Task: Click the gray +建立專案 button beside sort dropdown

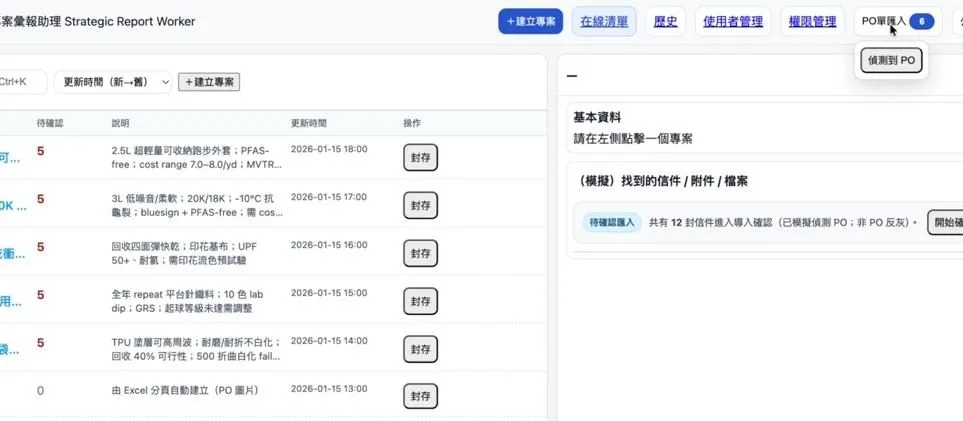Action: [209, 82]
